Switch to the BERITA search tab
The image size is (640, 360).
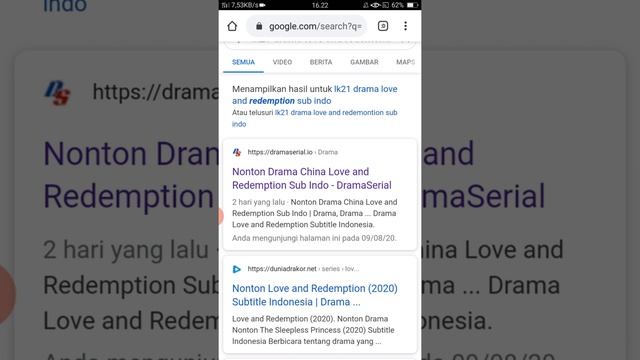tap(321, 62)
